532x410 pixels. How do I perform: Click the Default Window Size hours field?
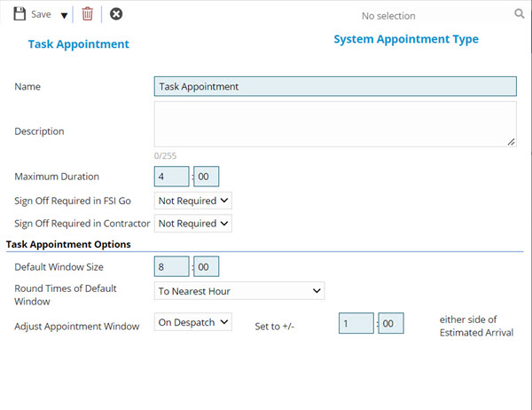point(172,266)
